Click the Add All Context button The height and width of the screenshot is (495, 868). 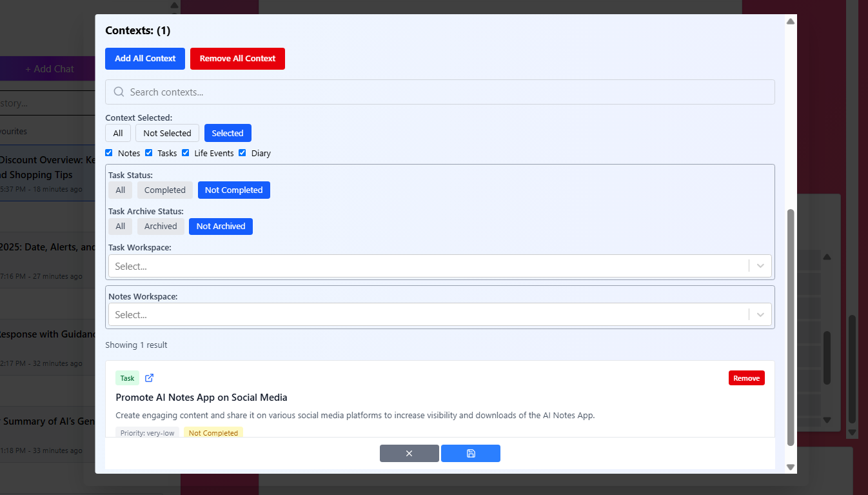[144, 58]
